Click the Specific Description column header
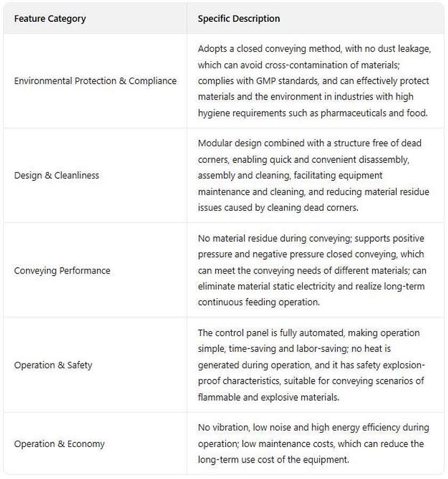 239,19
